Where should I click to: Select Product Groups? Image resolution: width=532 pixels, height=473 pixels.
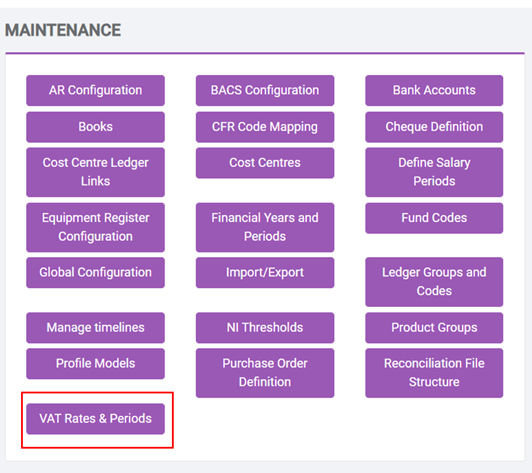tap(434, 328)
